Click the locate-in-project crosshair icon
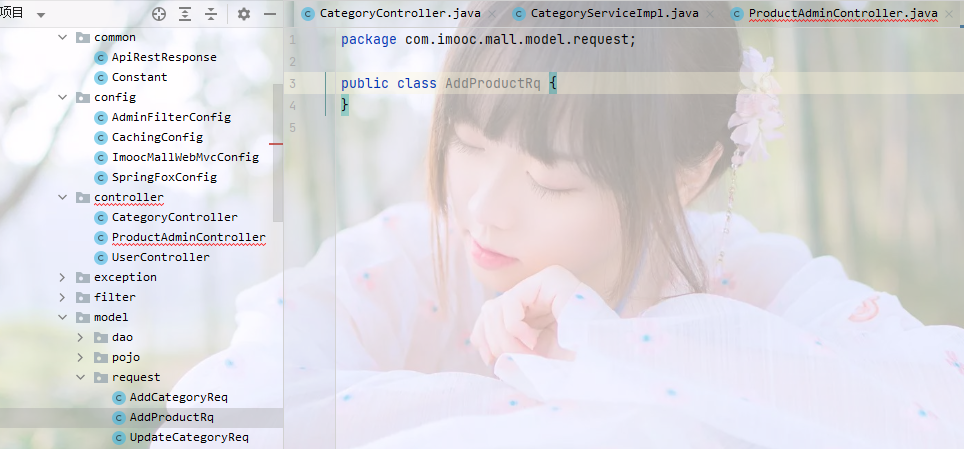Image resolution: width=964 pixels, height=449 pixels. [159, 14]
